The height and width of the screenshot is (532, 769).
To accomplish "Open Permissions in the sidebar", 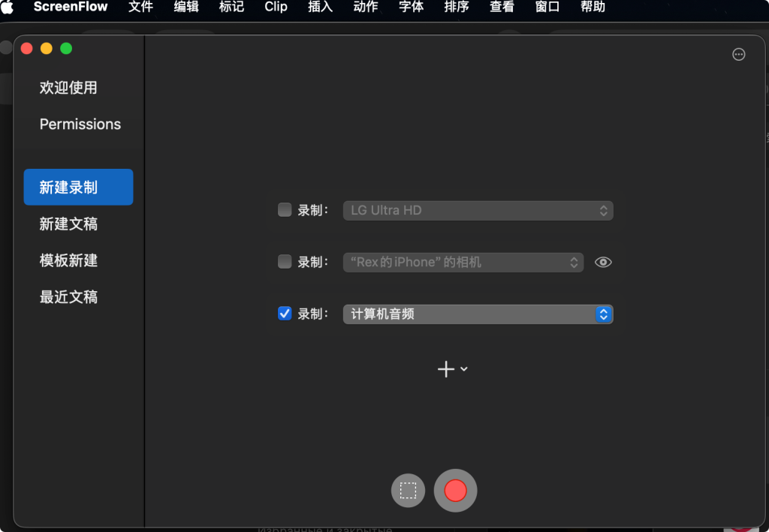I will (x=80, y=124).
